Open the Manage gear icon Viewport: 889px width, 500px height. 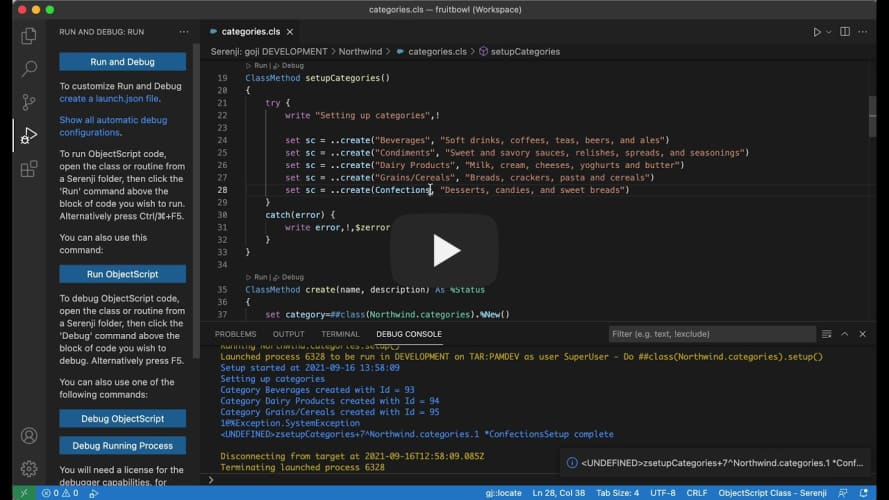pos(29,468)
